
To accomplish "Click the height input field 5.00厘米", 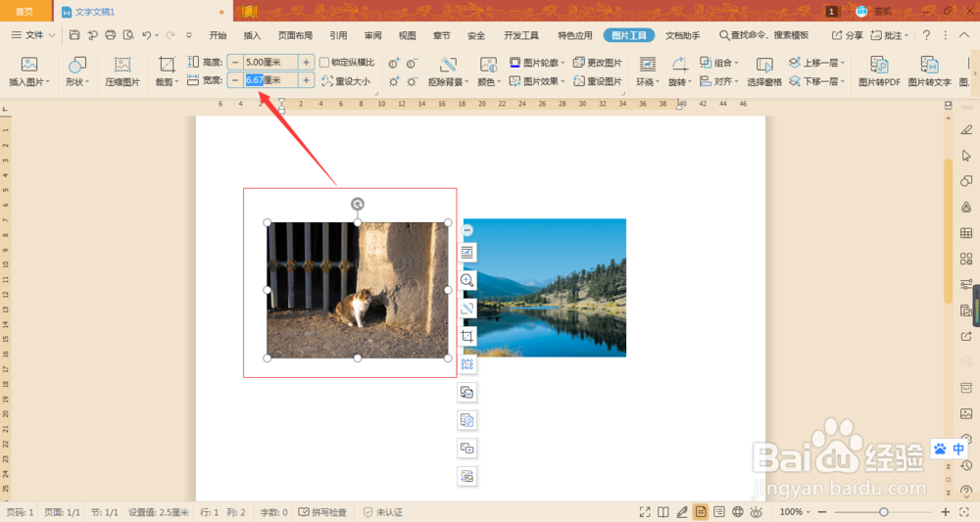I will pyautogui.click(x=270, y=63).
